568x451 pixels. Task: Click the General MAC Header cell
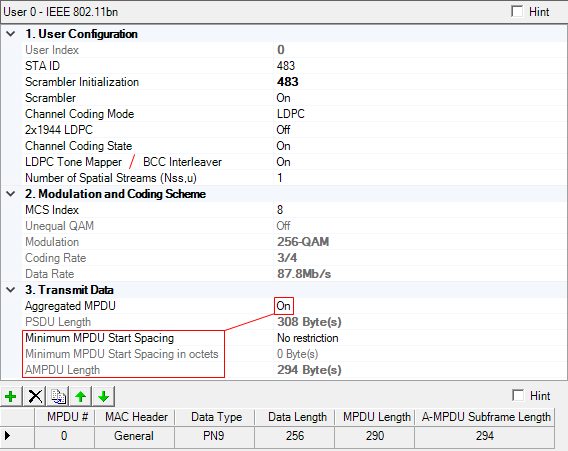click(x=134, y=436)
